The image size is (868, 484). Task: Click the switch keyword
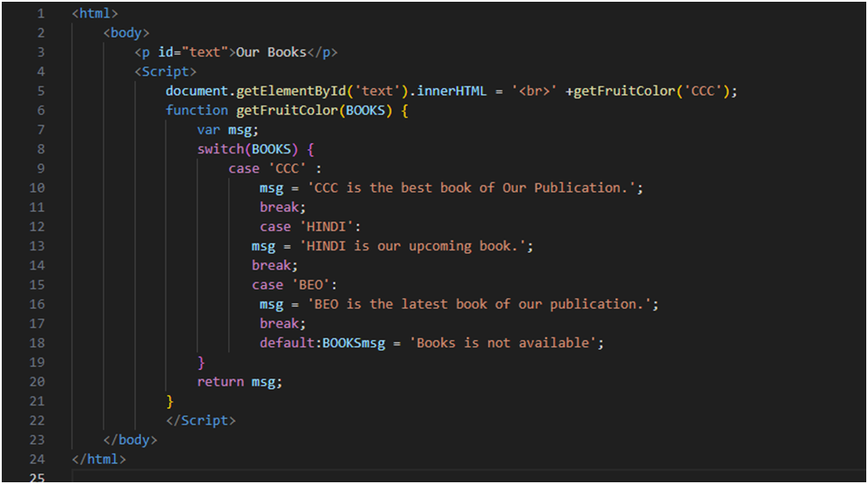pyautogui.click(x=220, y=149)
